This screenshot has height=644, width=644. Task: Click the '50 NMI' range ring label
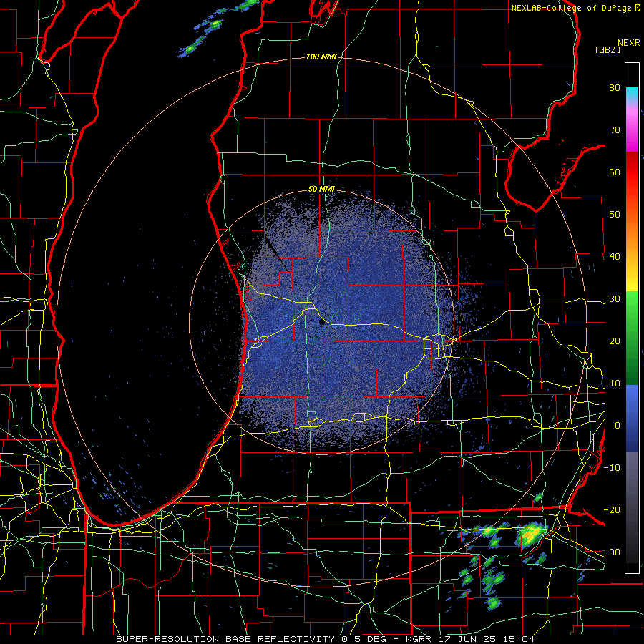(321, 189)
